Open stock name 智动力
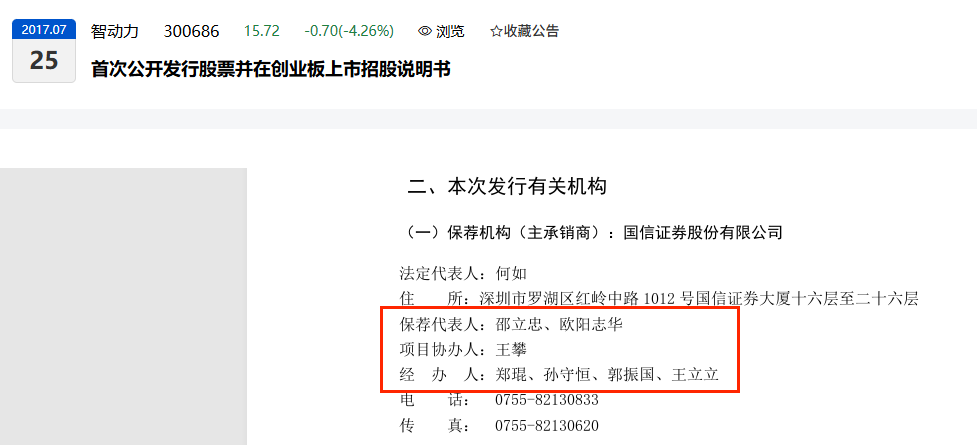Image resolution: width=977 pixels, height=445 pixels. tap(115, 31)
